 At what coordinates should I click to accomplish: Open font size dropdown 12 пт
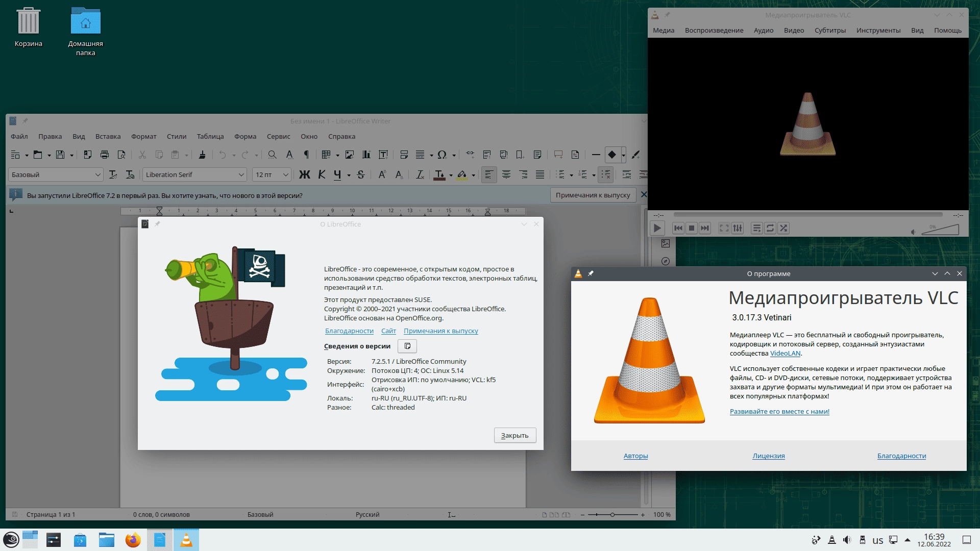[x=285, y=174]
